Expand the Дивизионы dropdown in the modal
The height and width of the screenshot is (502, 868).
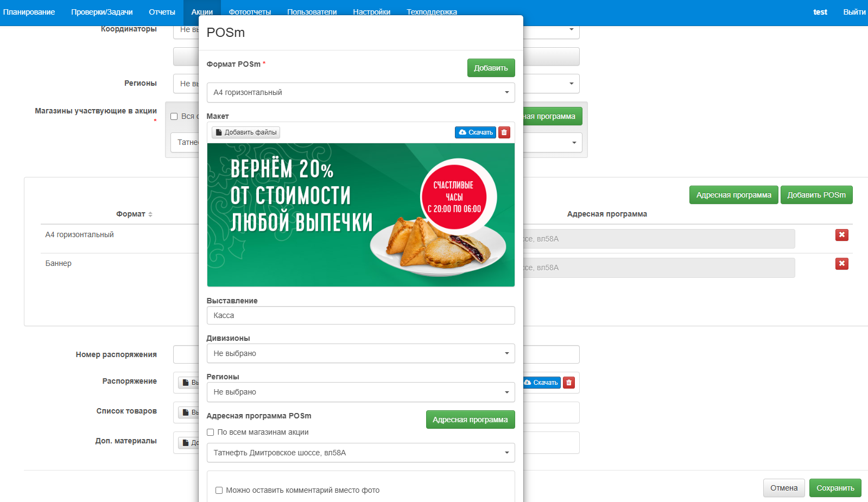(360, 353)
